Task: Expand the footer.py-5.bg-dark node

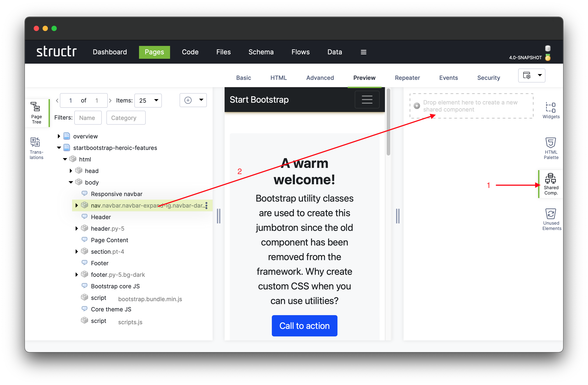Action: 76,274
